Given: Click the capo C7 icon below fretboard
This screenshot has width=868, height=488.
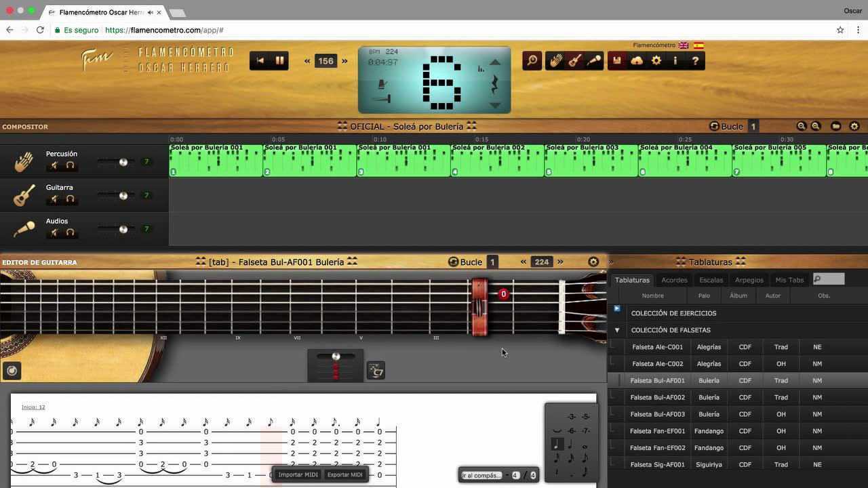Looking at the screenshot, I should pos(376,371).
